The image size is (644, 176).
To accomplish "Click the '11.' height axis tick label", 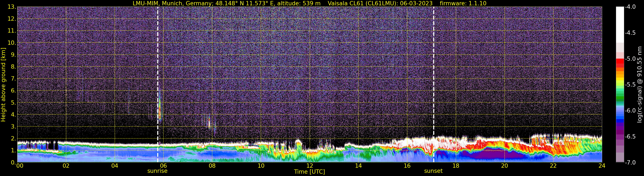I will [x=12, y=31].
